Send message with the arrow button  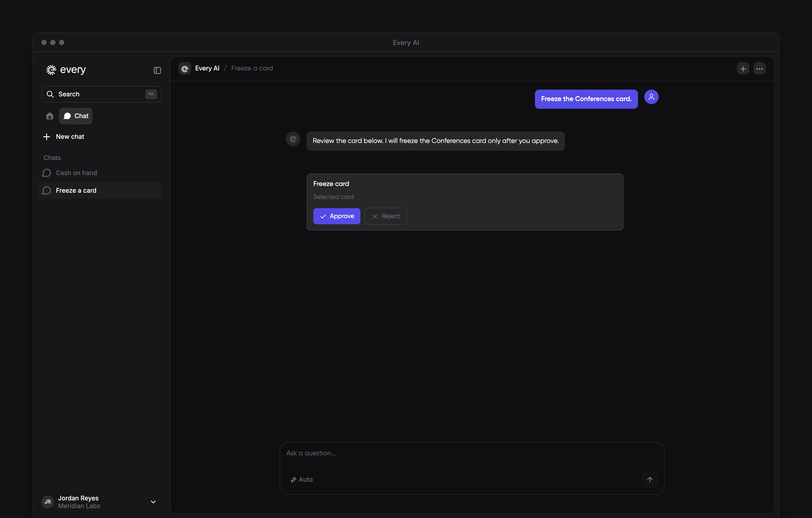649,480
